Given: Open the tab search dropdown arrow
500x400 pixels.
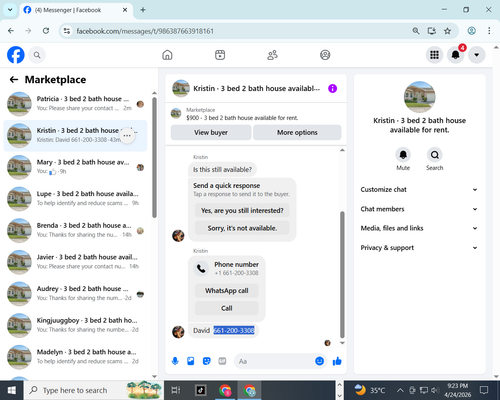Looking at the screenshot, I should click(10, 10).
